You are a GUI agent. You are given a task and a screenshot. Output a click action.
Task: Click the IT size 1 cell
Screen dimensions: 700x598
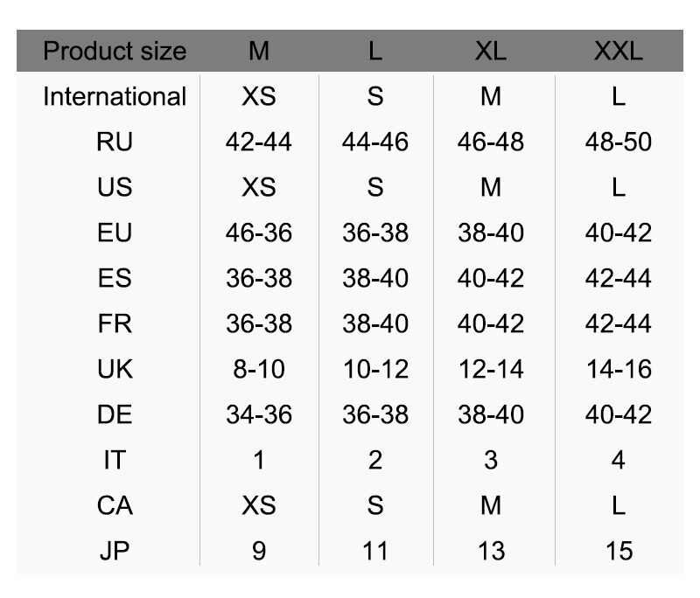(259, 460)
